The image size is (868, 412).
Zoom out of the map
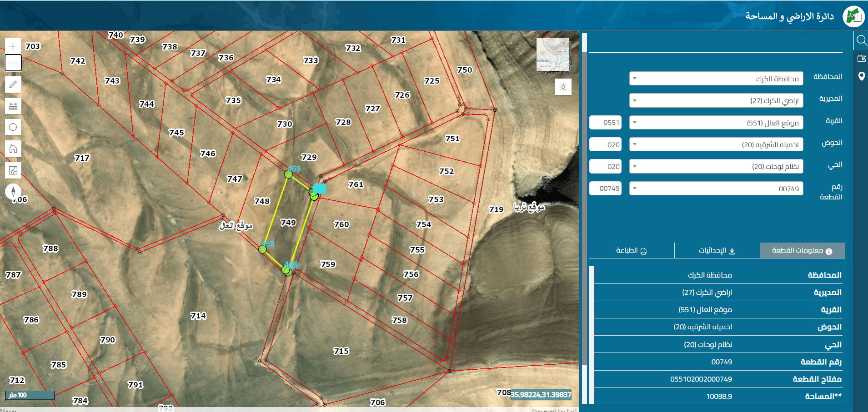coord(13,63)
